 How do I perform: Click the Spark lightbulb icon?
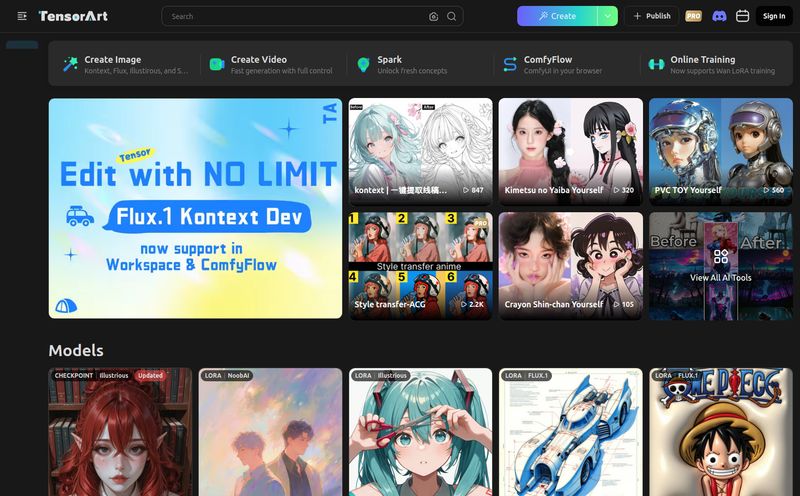[x=363, y=64]
